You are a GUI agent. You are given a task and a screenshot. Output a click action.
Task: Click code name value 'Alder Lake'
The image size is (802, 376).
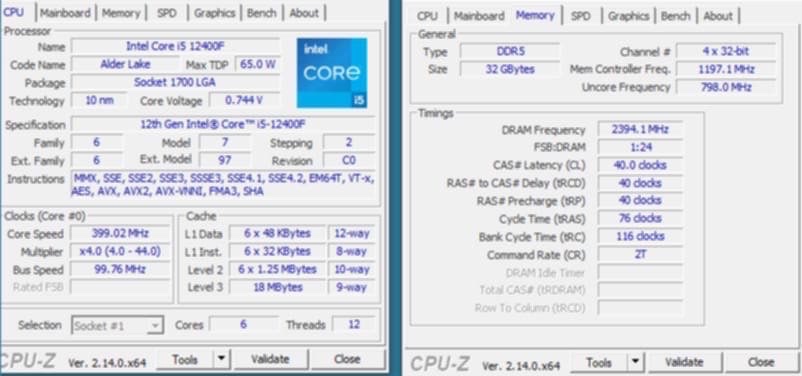tap(125, 64)
